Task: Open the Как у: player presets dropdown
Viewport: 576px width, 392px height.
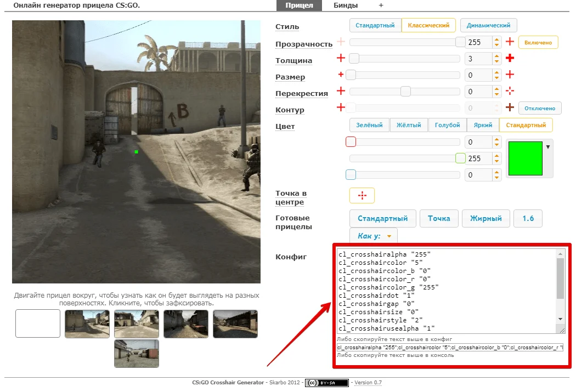Action: point(373,236)
